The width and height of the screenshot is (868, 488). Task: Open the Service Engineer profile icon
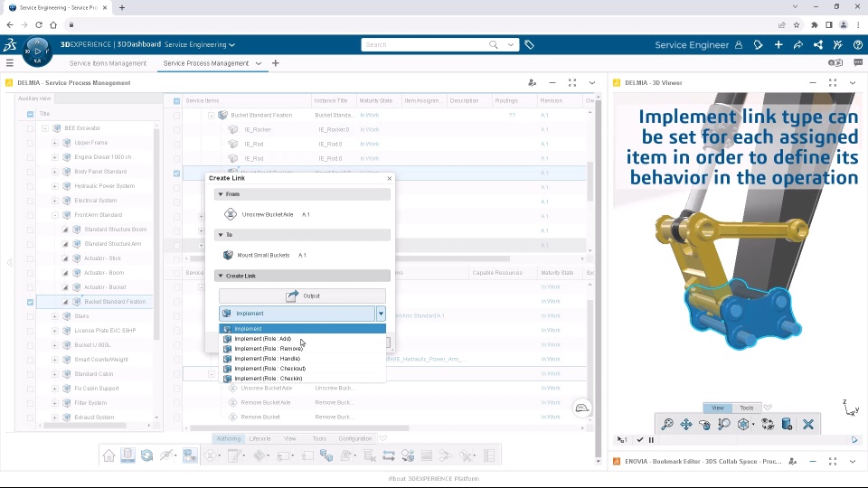click(x=739, y=45)
